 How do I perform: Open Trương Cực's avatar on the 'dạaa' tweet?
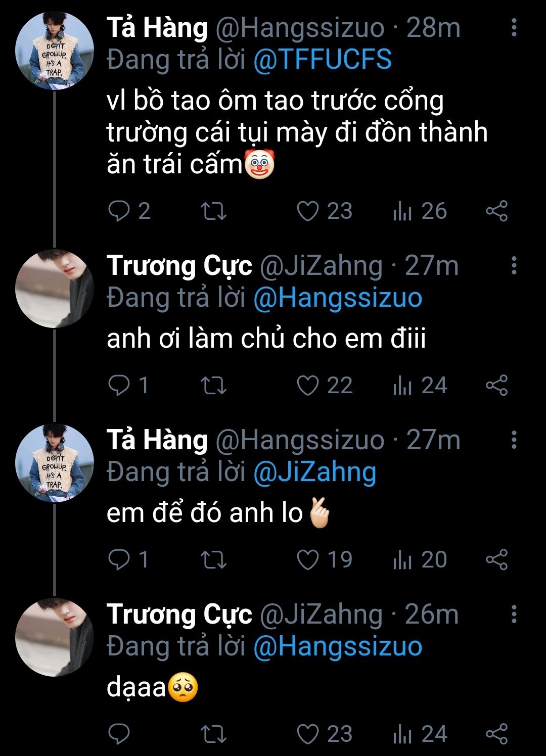pyautogui.click(x=55, y=637)
